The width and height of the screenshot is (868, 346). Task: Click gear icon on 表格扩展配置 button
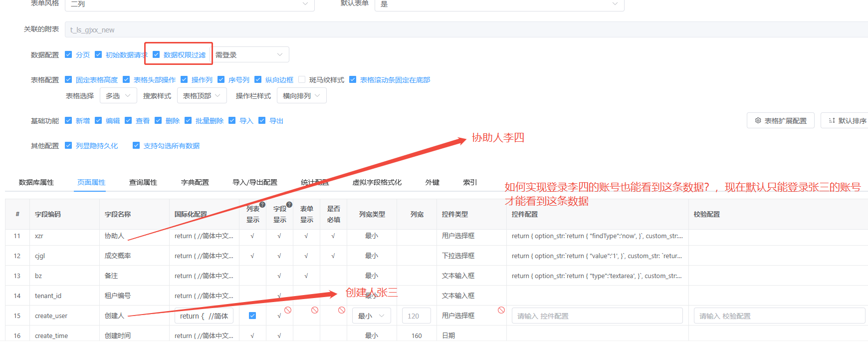pyautogui.click(x=758, y=121)
